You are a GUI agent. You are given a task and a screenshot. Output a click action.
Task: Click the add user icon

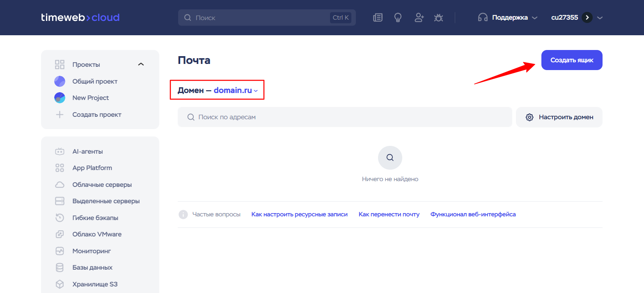tap(419, 18)
